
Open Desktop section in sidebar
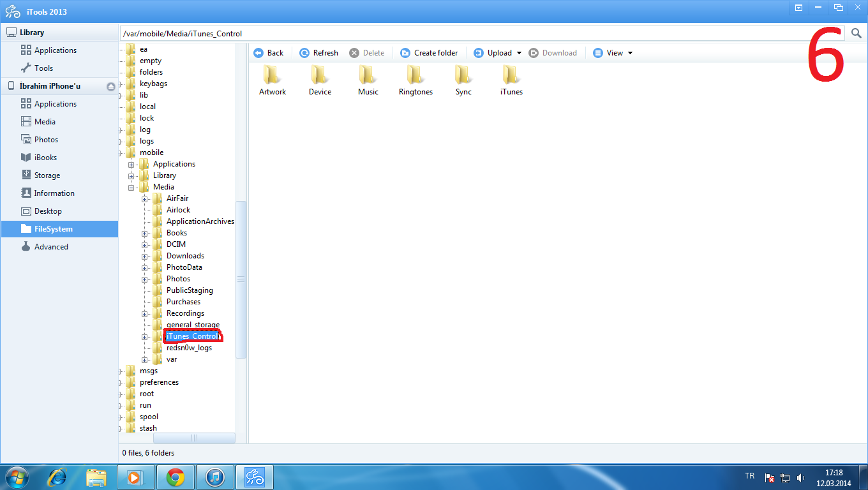[x=59, y=211]
